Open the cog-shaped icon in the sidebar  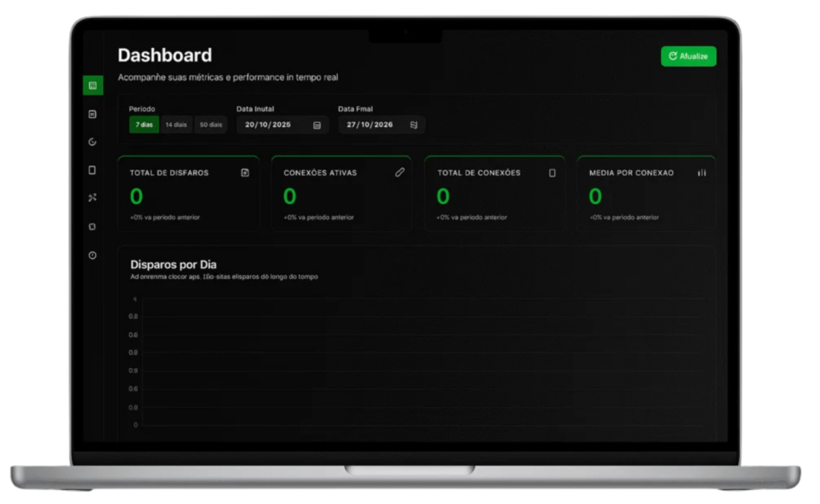93,226
